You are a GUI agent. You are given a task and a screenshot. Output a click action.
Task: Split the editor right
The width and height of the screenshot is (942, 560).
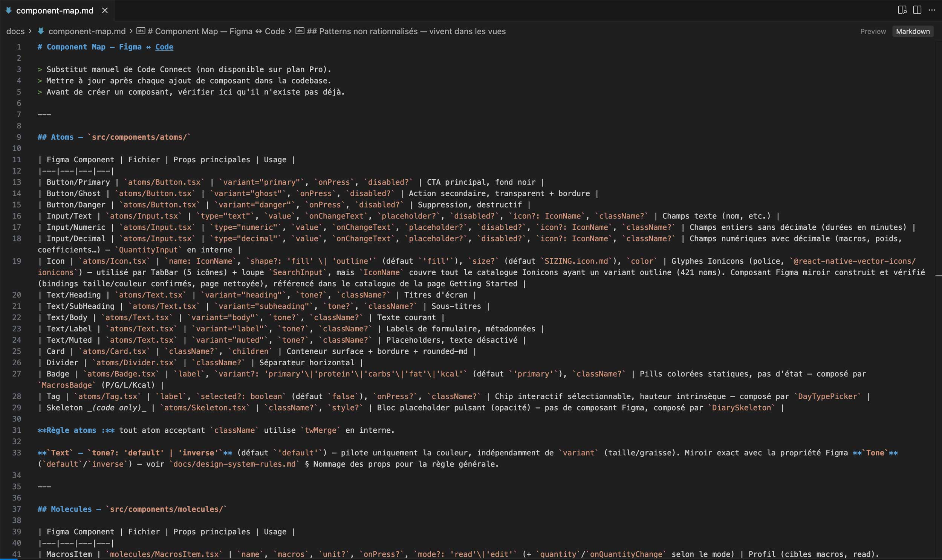(917, 10)
